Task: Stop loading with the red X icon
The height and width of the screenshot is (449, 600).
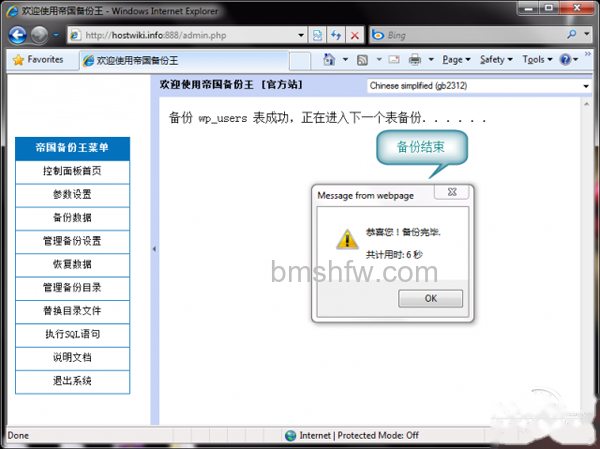Action: point(355,35)
